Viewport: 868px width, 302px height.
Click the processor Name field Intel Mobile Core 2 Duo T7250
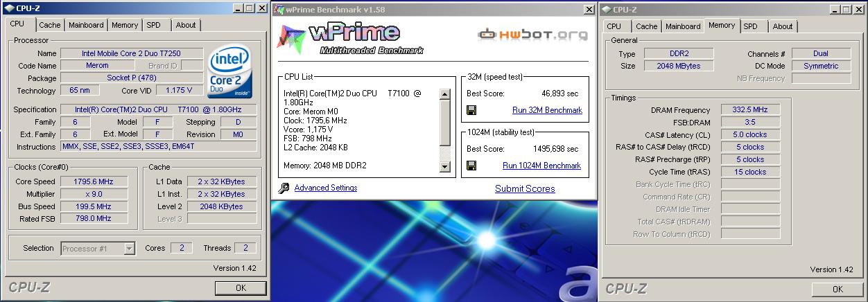click(x=132, y=53)
